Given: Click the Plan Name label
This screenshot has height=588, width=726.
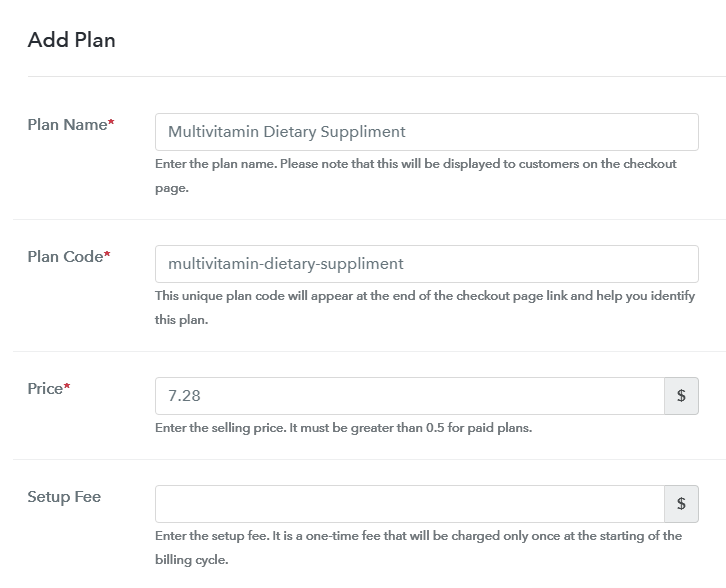Looking at the screenshot, I should [x=67, y=124].
